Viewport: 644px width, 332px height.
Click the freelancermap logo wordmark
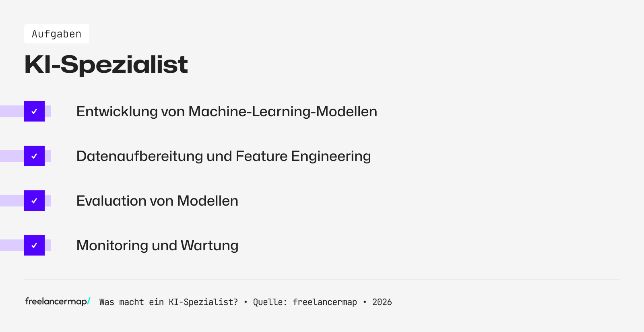point(56,301)
